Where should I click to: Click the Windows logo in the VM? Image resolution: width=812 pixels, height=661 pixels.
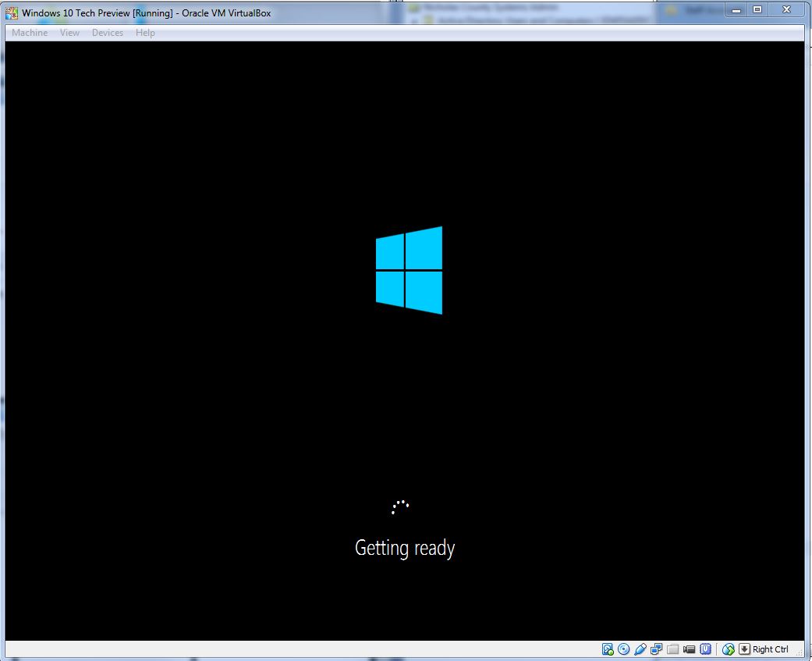[x=409, y=270]
